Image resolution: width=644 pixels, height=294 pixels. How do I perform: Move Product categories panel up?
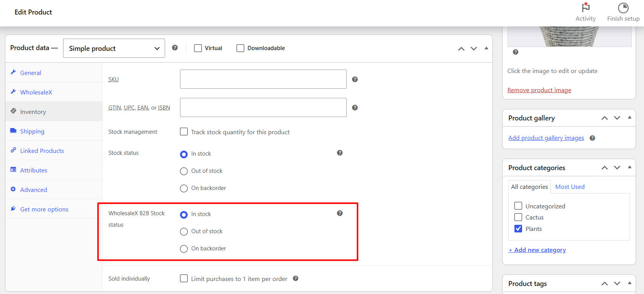click(x=605, y=168)
